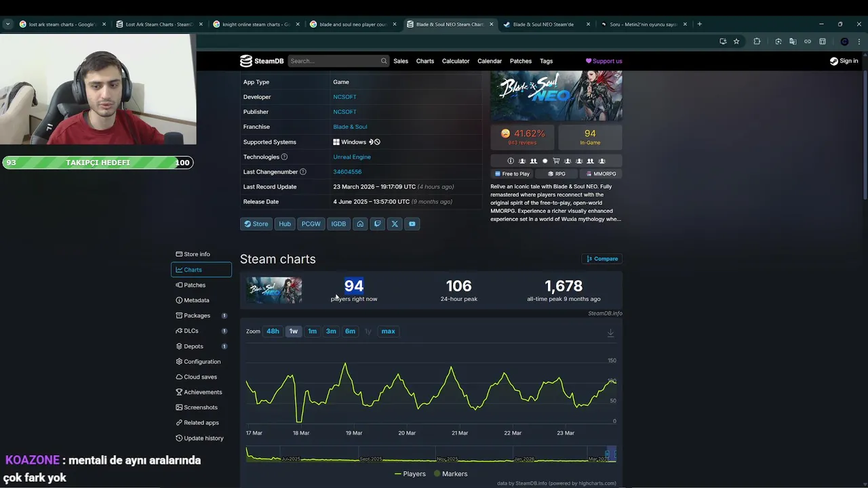The height and width of the screenshot is (488, 868).
Task: Click the homepage house icon button
Action: [360, 224]
